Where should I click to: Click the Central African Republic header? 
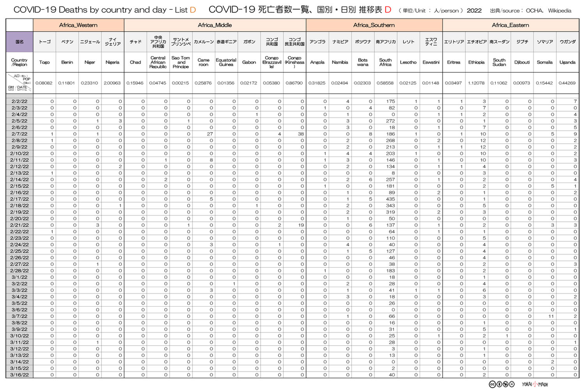(x=158, y=62)
